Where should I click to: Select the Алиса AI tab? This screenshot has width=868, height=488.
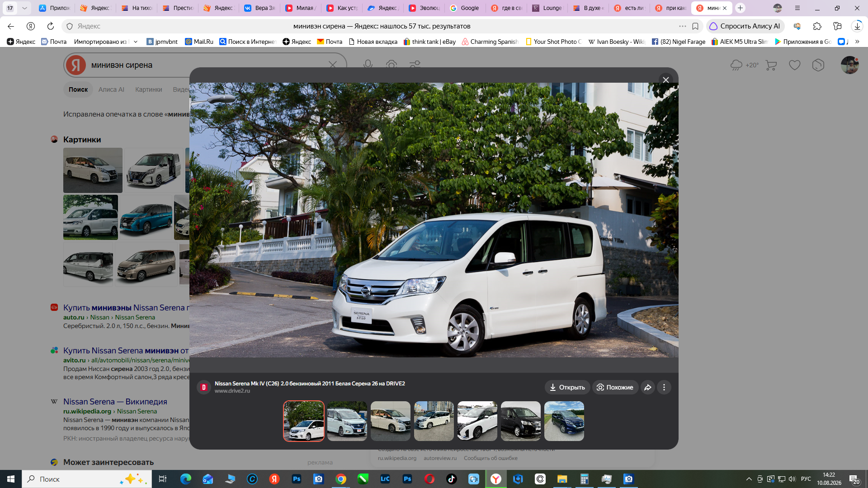click(111, 89)
